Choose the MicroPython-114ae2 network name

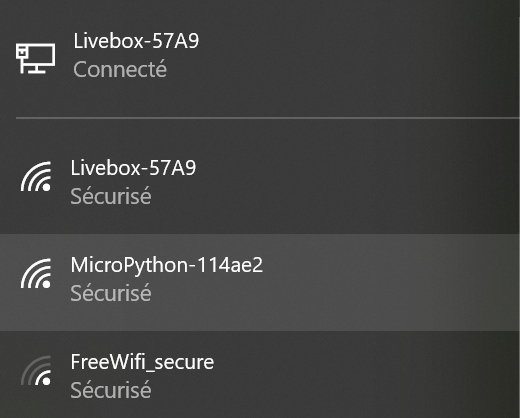(167, 265)
